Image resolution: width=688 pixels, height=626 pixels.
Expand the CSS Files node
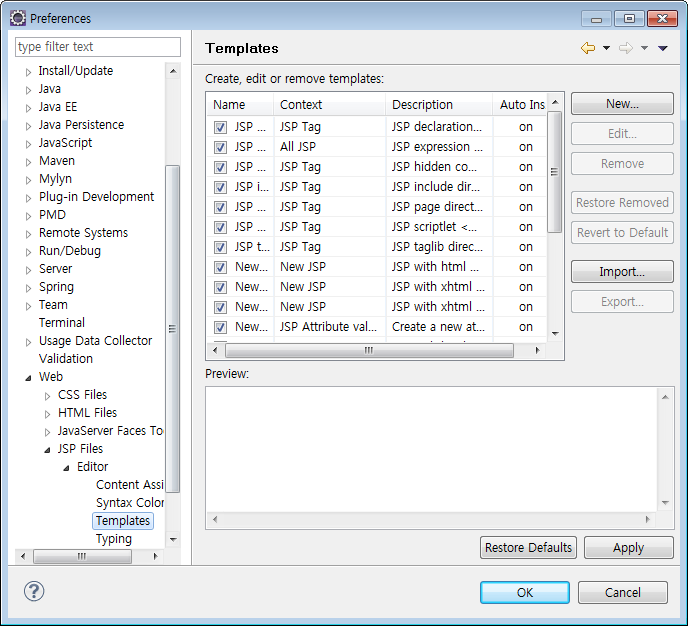tap(47, 395)
